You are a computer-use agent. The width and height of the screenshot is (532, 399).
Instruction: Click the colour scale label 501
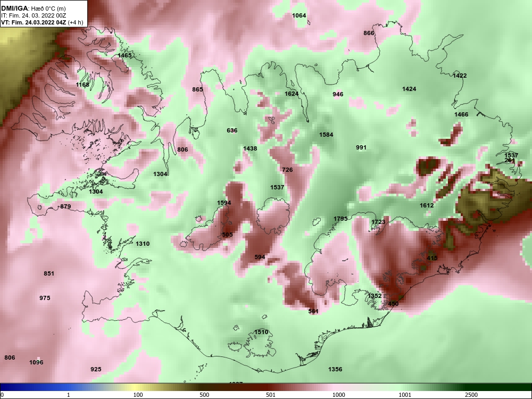coord(271,395)
